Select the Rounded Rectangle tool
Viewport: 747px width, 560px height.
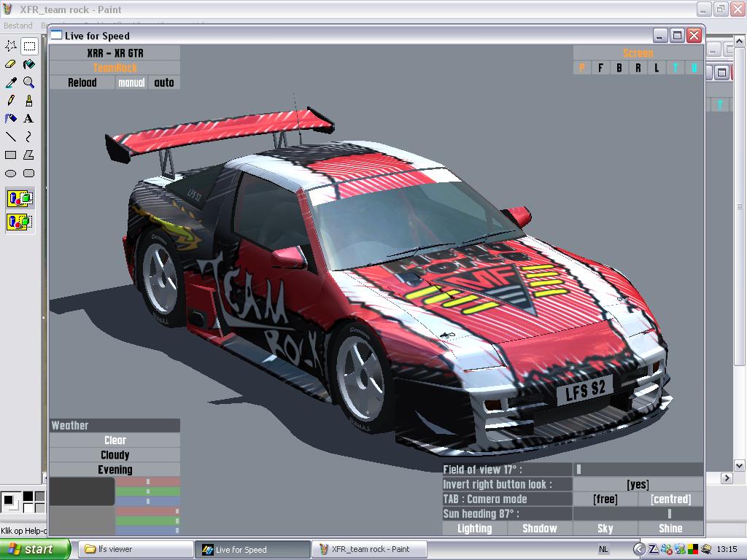click(x=29, y=174)
